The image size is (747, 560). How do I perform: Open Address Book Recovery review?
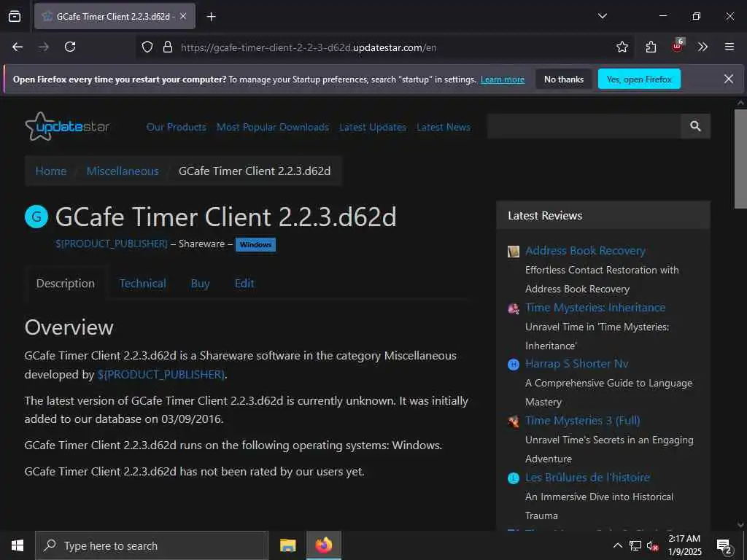pyautogui.click(x=585, y=251)
